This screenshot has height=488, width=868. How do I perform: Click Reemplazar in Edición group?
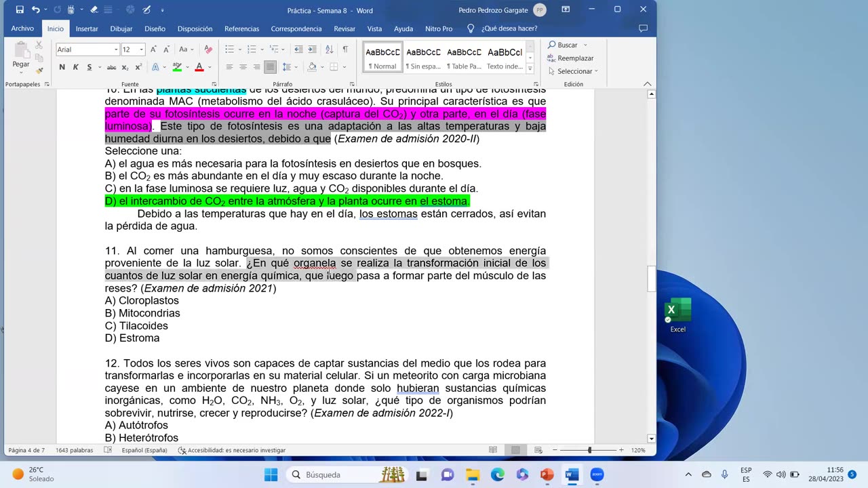(x=571, y=58)
